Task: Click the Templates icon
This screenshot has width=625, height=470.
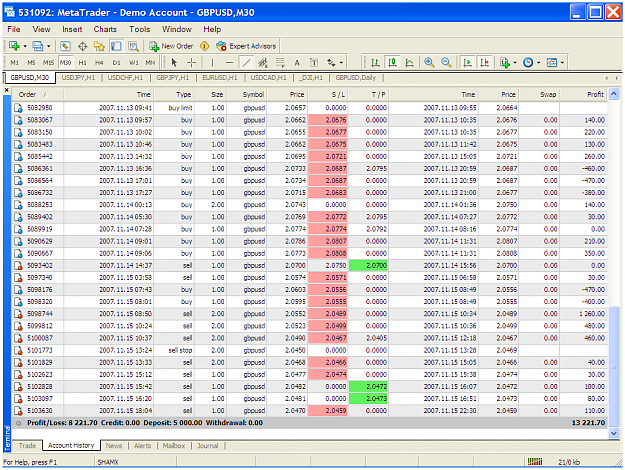Action: [552, 63]
